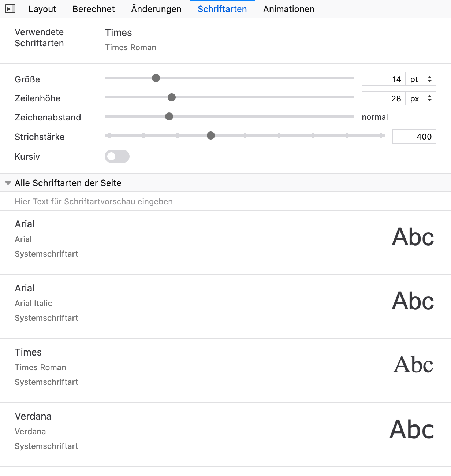Enable the Kursiv italic toggle
The height and width of the screenshot is (476, 451).
click(117, 156)
